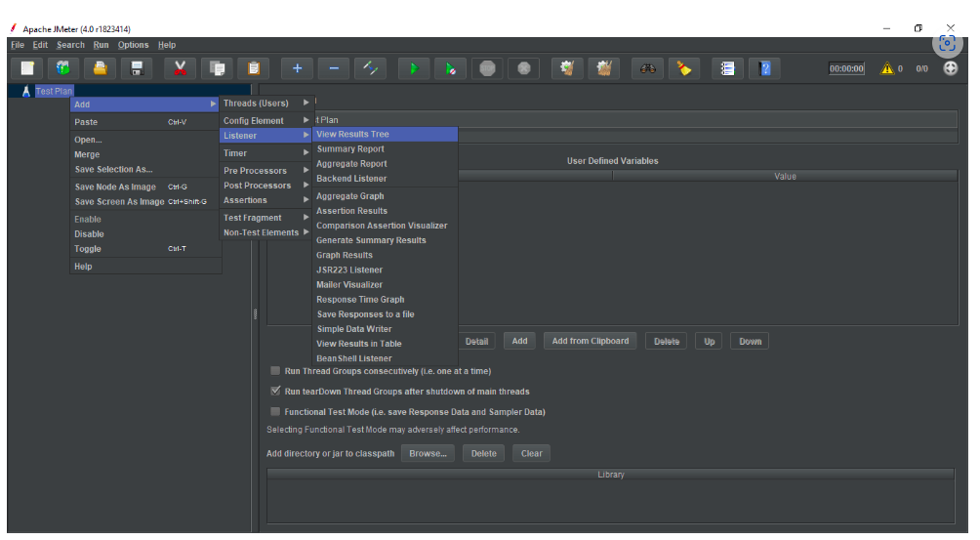The width and height of the screenshot is (980, 540).
Task: Click the Reset search broom icon
Action: coord(684,68)
